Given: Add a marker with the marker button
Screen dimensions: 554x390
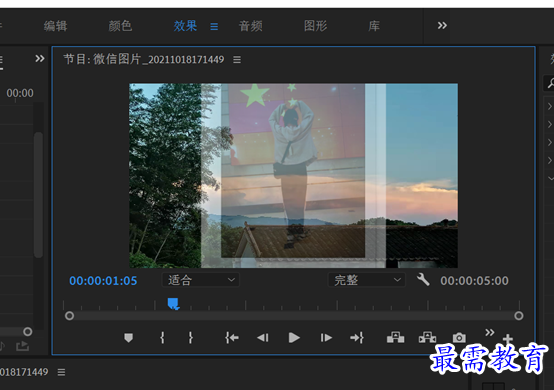Looking at the screenshot, I should [129, 338].
